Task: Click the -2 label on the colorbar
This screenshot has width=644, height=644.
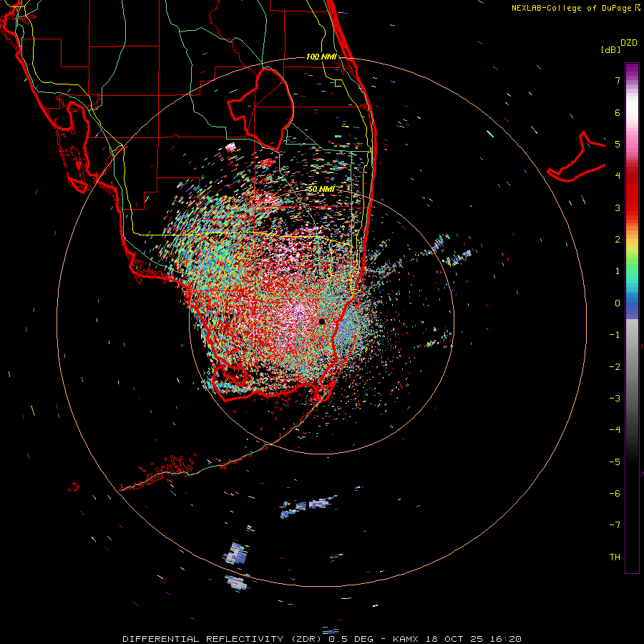Action: 615,367
